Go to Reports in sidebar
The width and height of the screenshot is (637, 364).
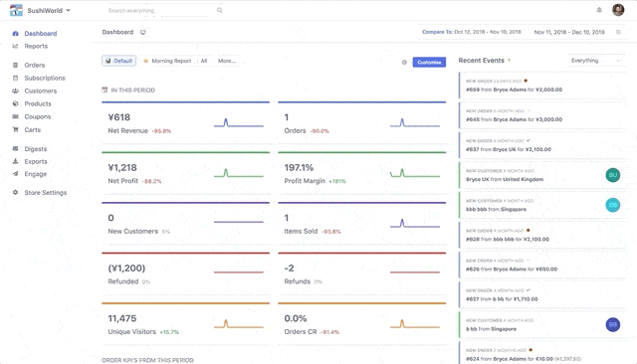tap(36, 47)
